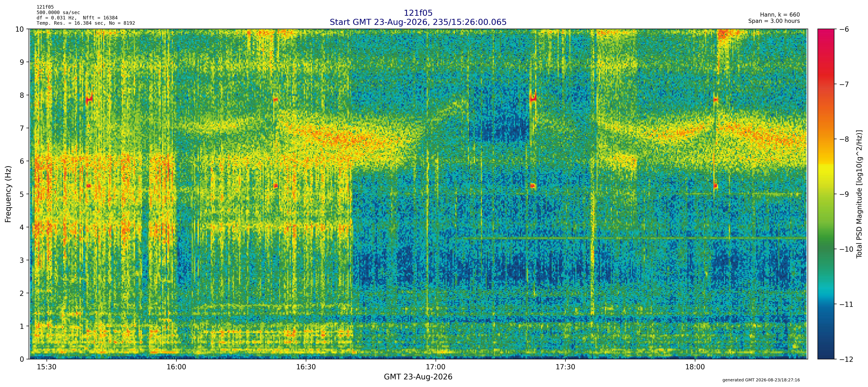
Task: Select the colorbar tick label "−9"
Action: [x=844, y=194]
